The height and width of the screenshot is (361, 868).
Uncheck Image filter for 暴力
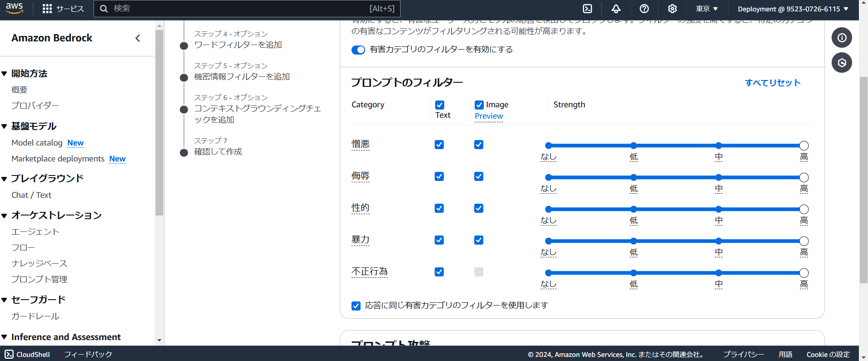[479, 240]
